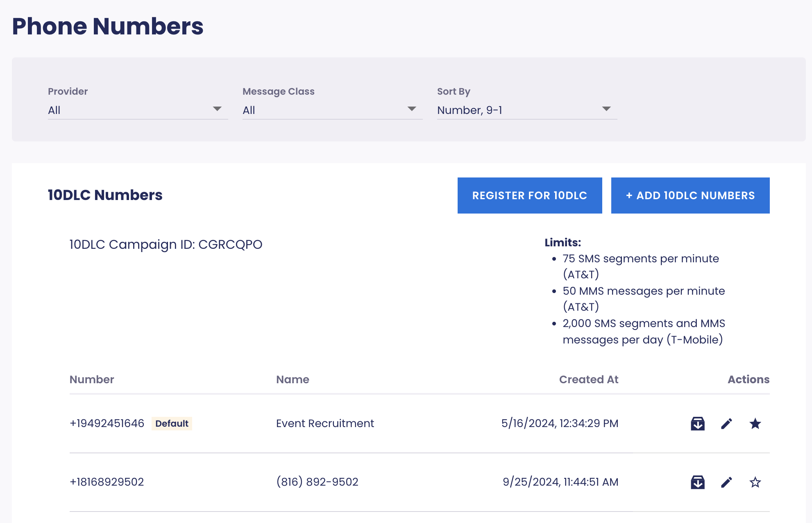Viewport: 812px width, 523px height.
Task: Archive the Event Recruitment number
Action: [x=697, y=423]
